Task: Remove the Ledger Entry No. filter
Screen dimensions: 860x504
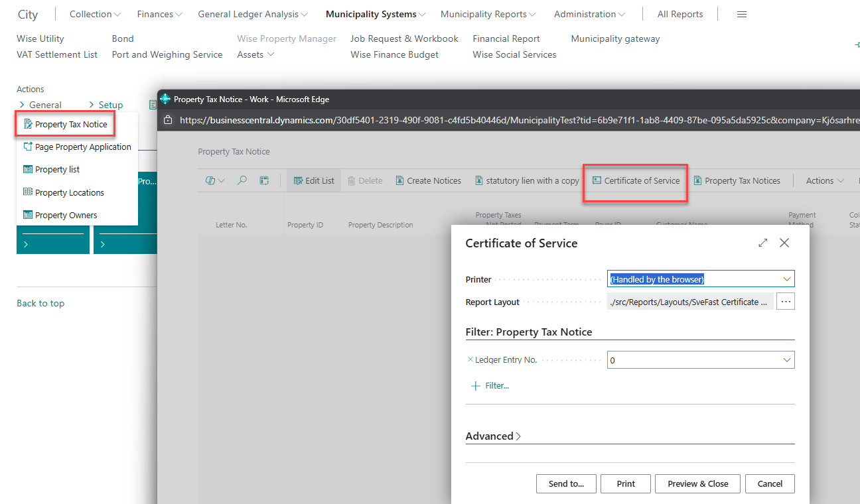Action: (470, 359)
